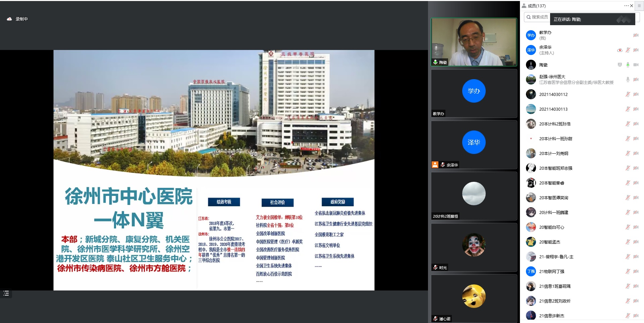
Task: Unmute microphone for 202114030113
Action: (x=628, y=109)
